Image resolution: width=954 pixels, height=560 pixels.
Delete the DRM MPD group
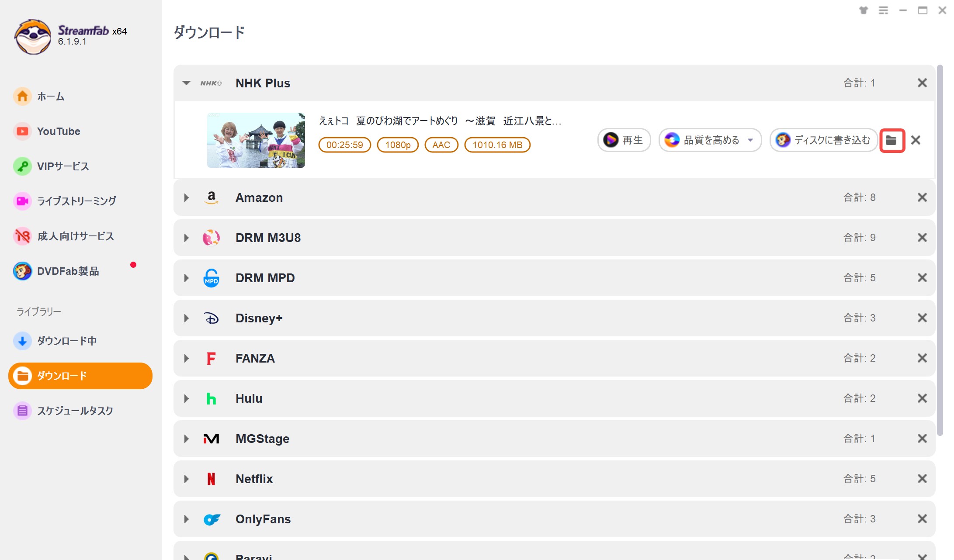point(922,278)
